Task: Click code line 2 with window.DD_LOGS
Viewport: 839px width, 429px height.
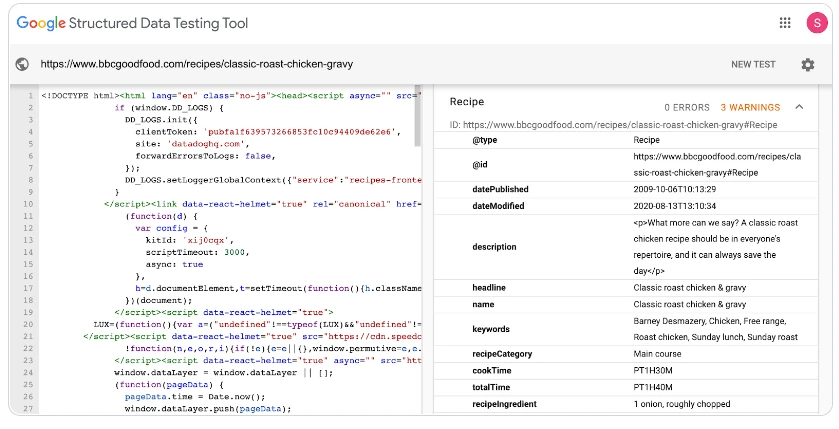Action: (x=169, y=108)
